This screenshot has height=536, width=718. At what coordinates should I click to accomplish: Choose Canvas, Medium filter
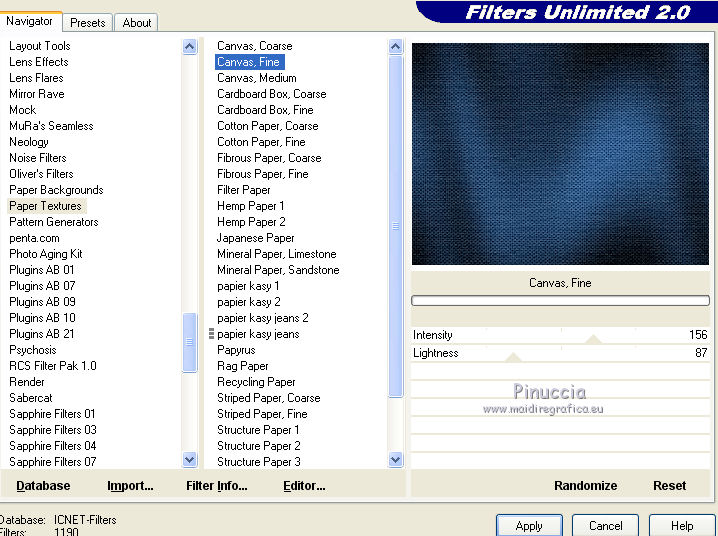click(256, 78)
